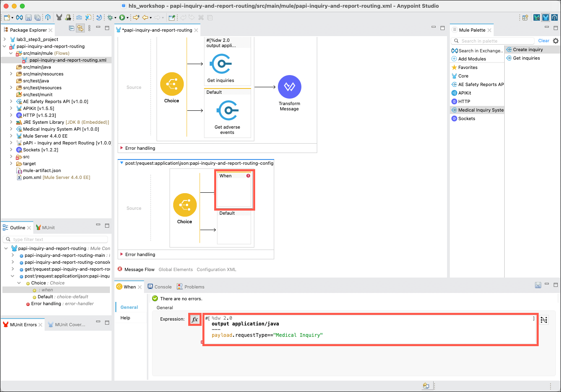
Task: Select Core category in palette
Action: point(460,76)
